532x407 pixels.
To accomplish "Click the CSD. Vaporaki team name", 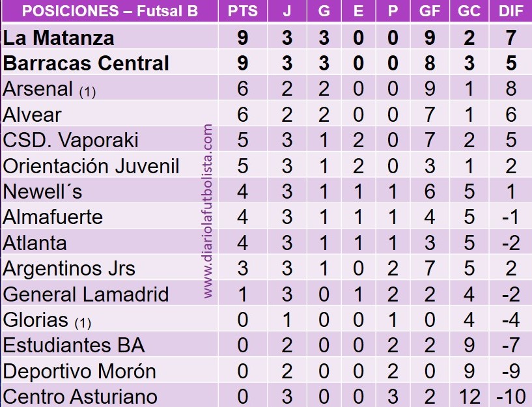I will click(x=71, y=140).
